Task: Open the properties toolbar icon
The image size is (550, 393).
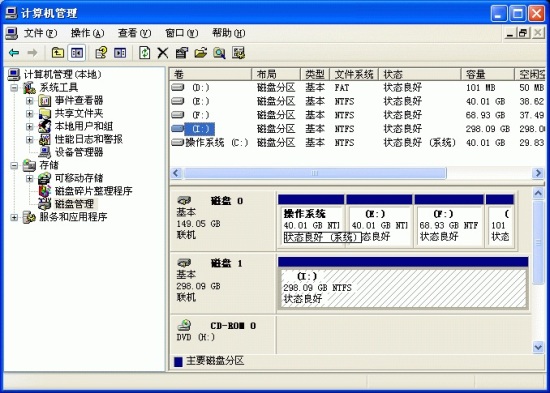Action: [x=182, y=53]
